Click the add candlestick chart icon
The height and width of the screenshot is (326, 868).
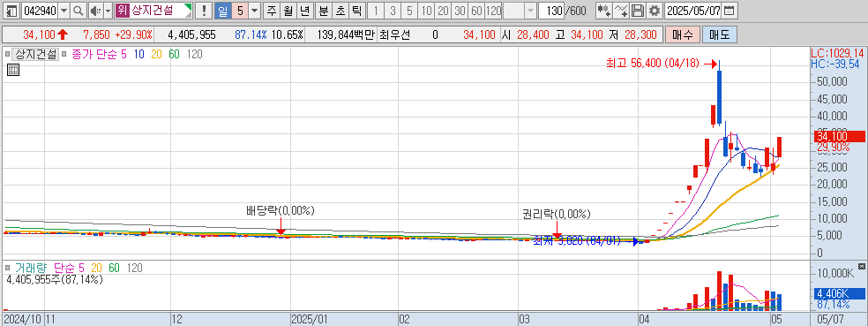(x=604, y=10)
